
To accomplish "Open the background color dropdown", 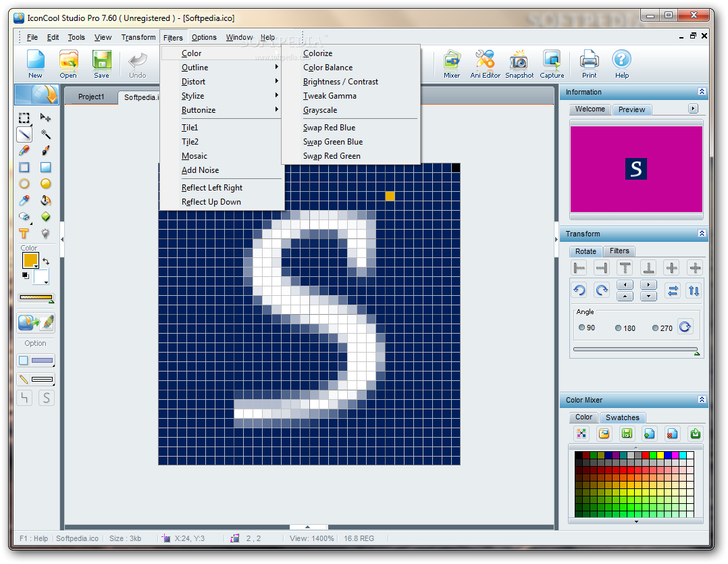I will (x=46, y=282).
